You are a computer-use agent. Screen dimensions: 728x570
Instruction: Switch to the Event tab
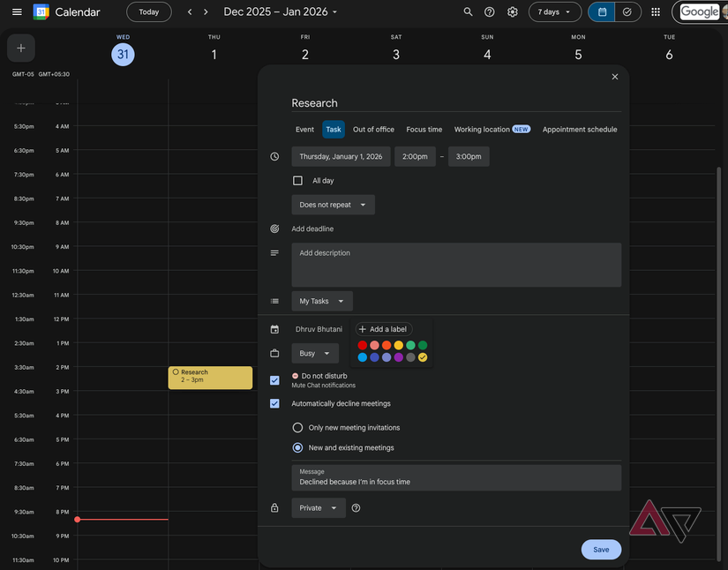point(304,129)
